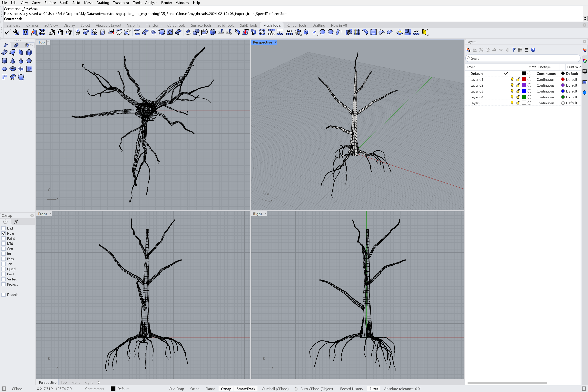Click the Layers panel blue help icon
Screen dimensions: 588x392
(533, 50)
